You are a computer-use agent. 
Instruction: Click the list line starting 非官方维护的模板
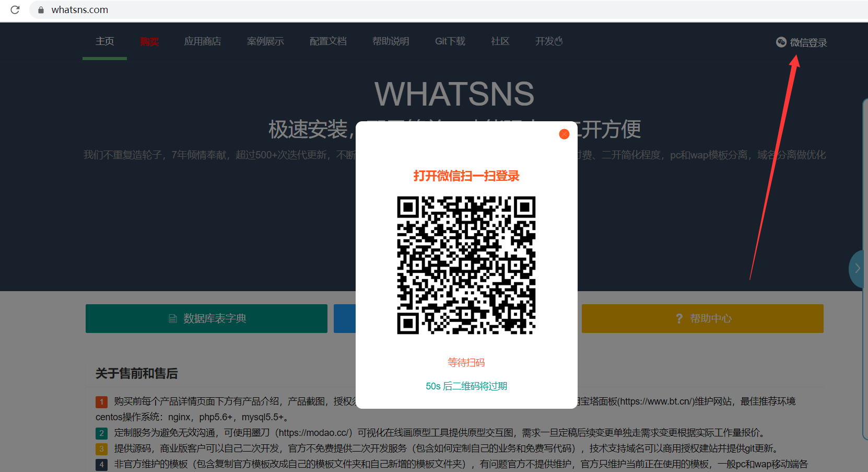(461, 464)
